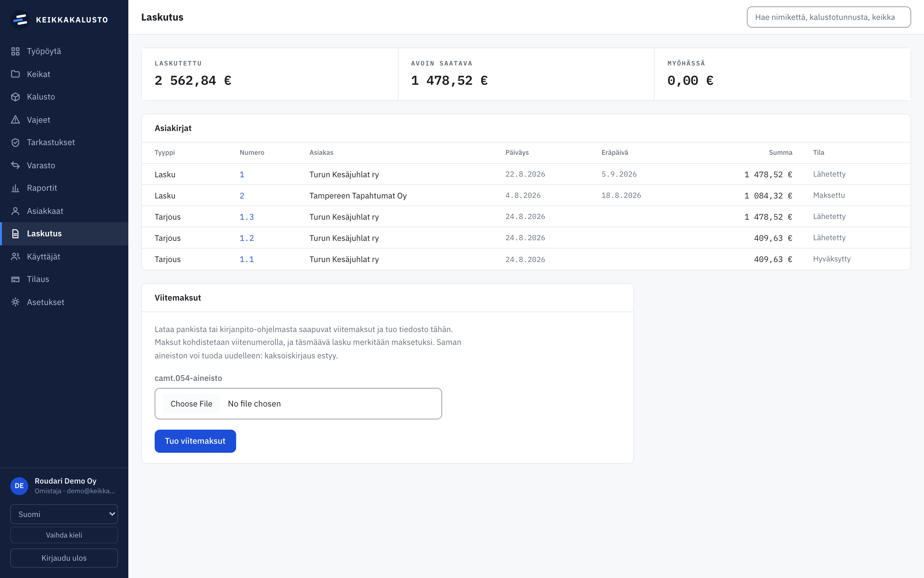Click the camt.054 file input box
Screen dimensions: 924x578
(x=298, y=404)
